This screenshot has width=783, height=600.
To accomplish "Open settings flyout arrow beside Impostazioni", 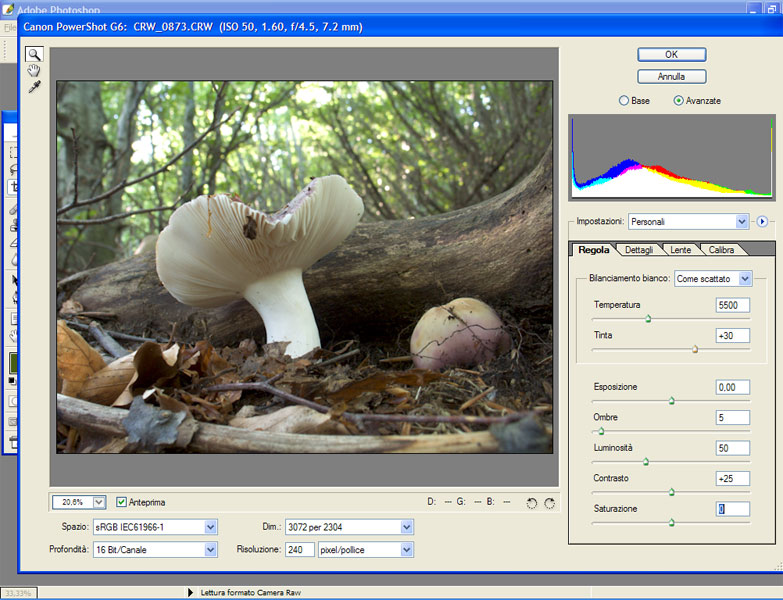I will coord(761,221).
